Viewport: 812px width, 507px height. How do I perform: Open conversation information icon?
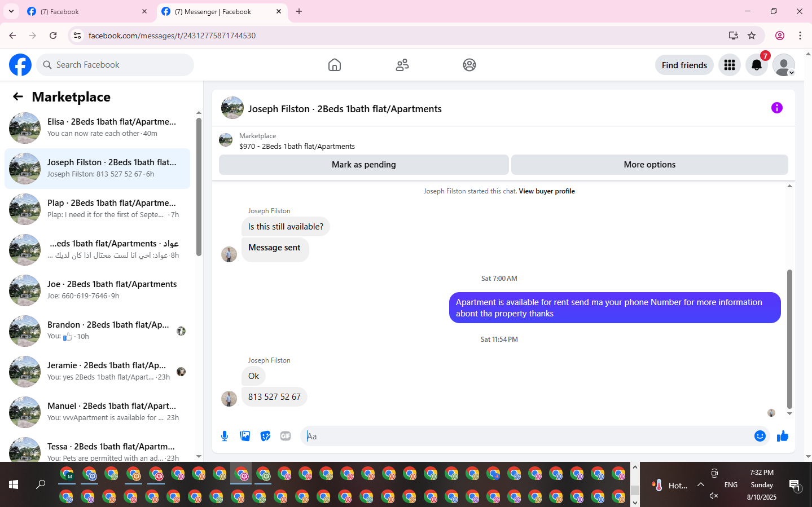pos(777,108)
